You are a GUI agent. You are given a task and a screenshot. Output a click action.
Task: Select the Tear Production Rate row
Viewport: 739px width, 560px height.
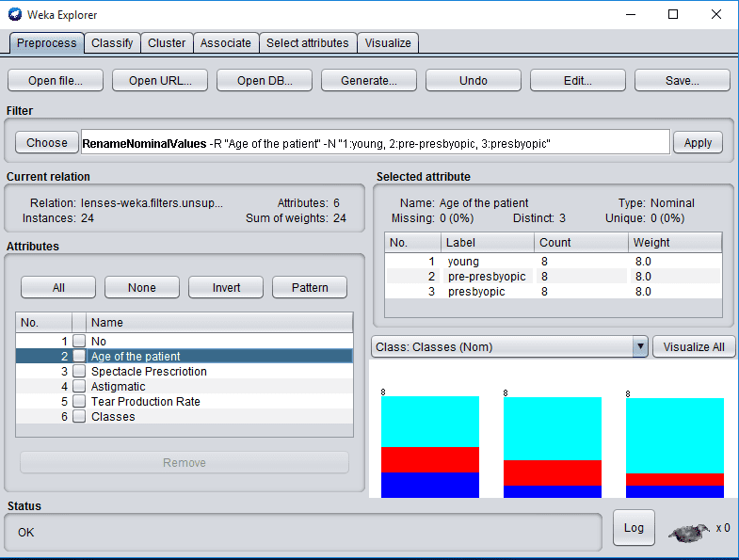185,401
